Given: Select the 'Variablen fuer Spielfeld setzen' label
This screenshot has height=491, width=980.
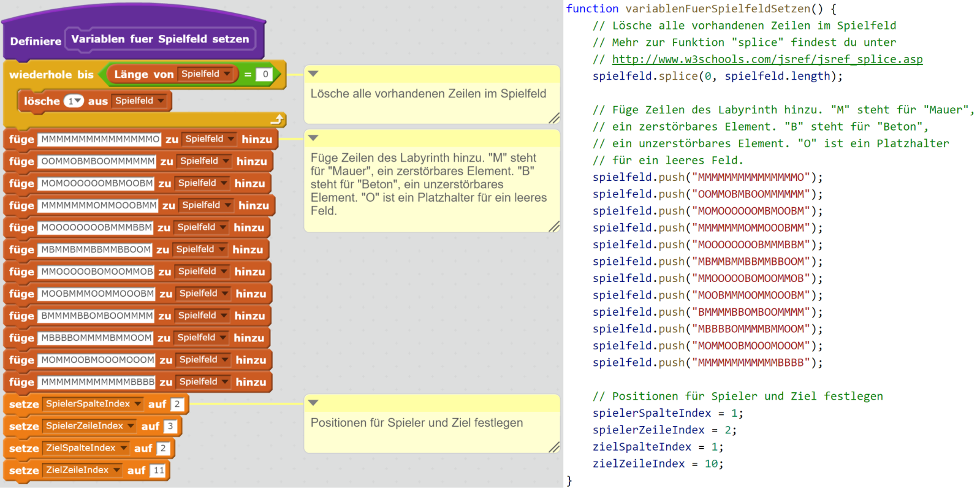Looking at the screenshot, I should [x=160, y=39].
